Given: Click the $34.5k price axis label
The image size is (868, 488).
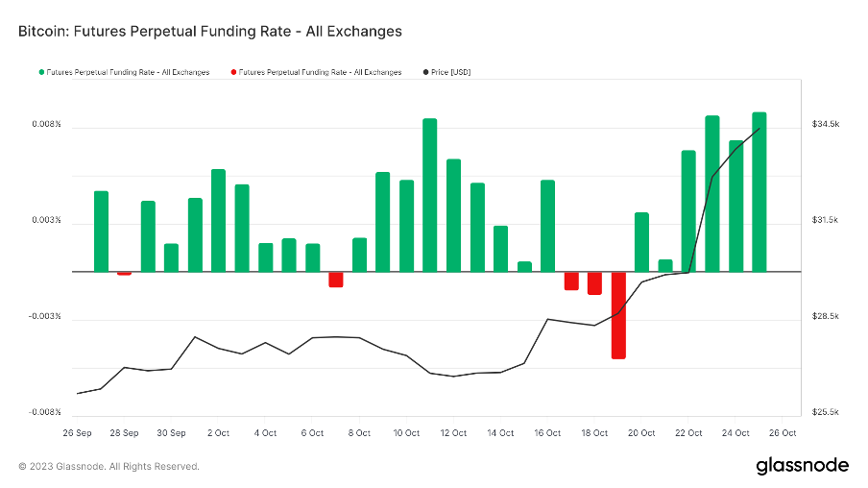Looking at the screenshot, I should coord(826,125).
